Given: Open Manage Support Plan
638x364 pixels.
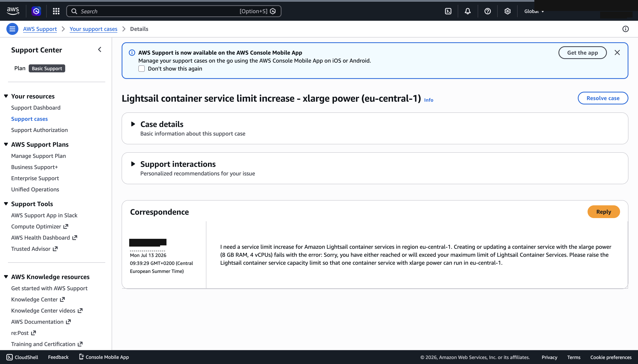Looking at the screenshot, I should pos(38,156).
